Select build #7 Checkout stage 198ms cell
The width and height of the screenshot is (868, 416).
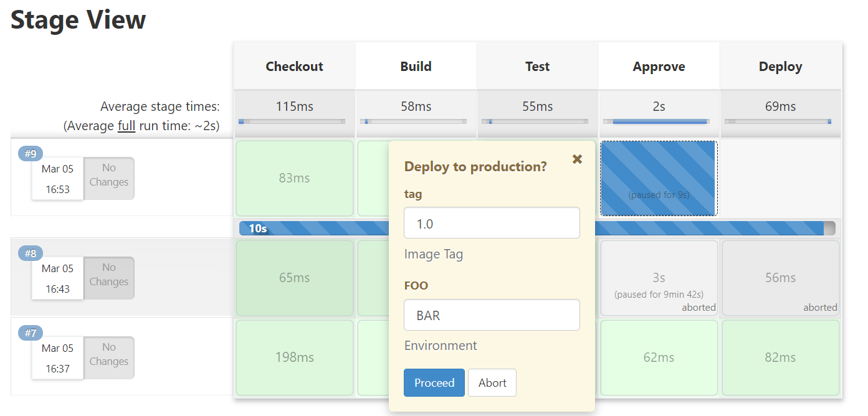click(x=294, y=357)
